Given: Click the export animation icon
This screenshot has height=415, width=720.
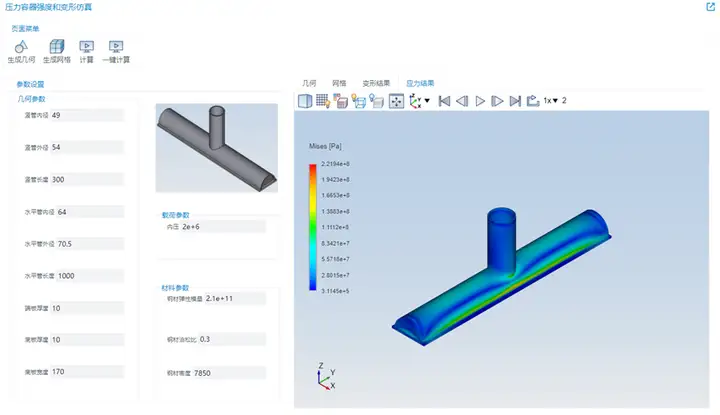Looking at the screenshot, I should tap(533, 101).
